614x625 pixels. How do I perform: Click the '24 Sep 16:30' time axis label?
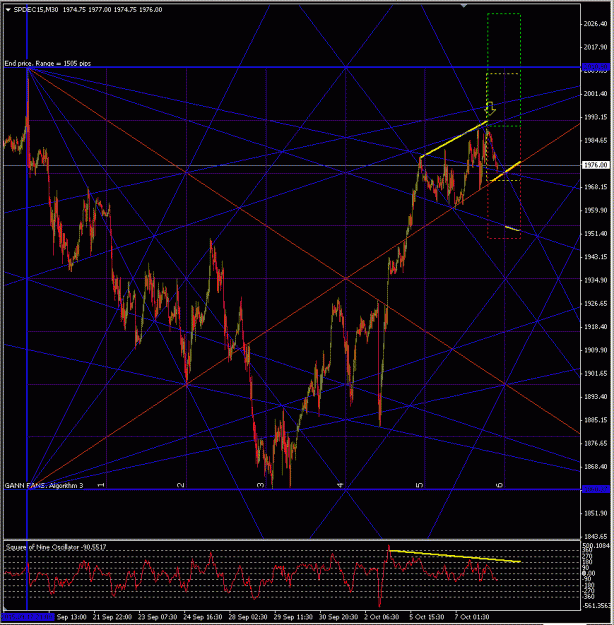click(x=203, y=617)
